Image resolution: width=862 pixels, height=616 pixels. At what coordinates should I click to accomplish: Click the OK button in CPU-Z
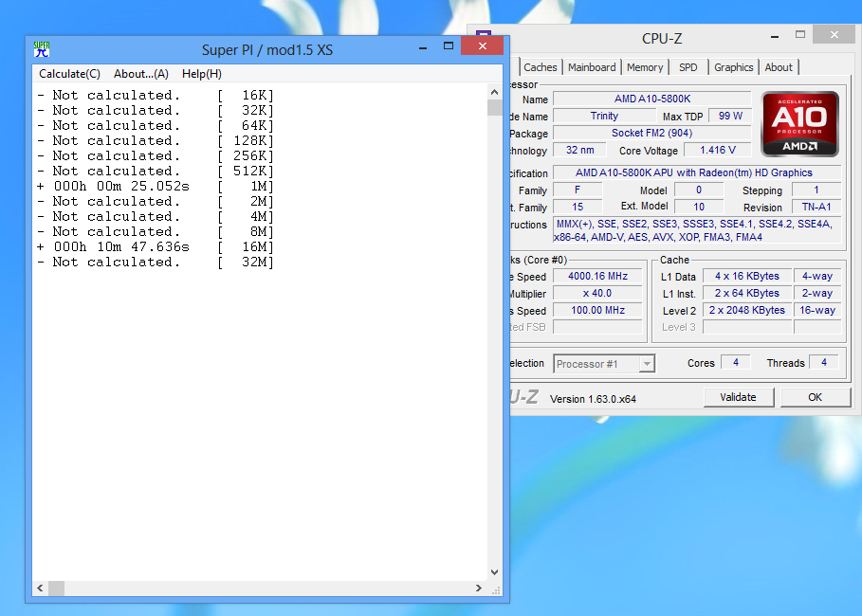pos(816,397)
